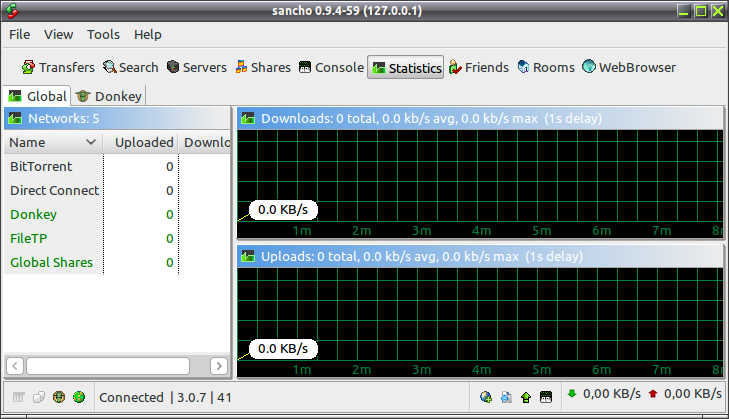Open the Transfers view
The width and height of the screenshot is (729, 419).
coord(58,67)
